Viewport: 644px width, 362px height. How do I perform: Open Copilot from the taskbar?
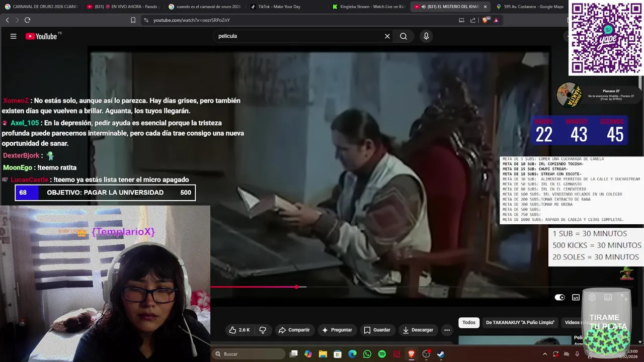[308, 354]
